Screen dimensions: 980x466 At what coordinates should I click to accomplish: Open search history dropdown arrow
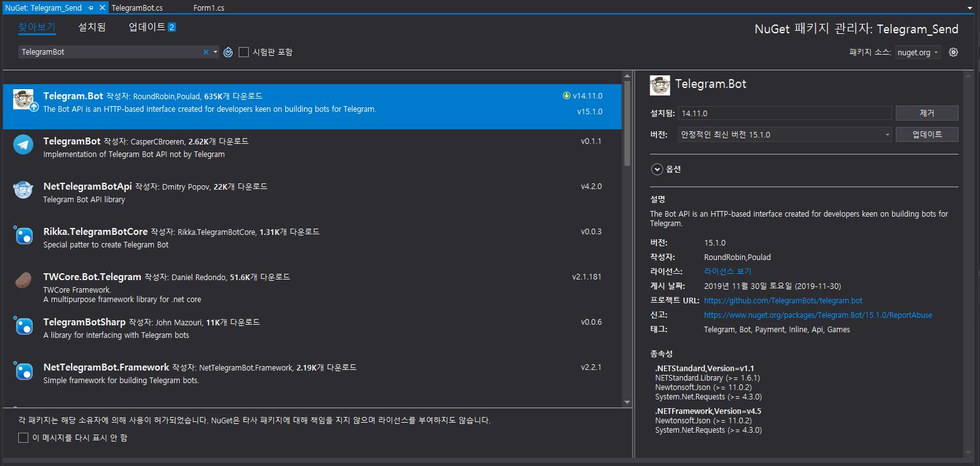(x=215, y=52)
